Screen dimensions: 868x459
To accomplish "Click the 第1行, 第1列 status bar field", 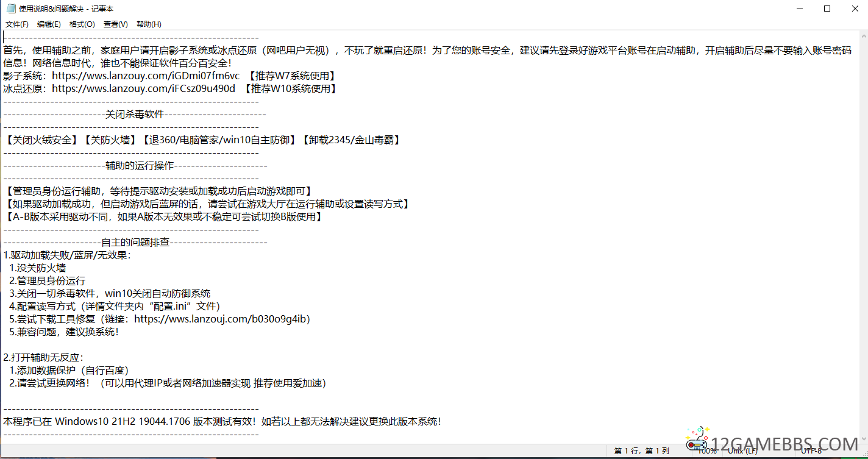I will [x=641, y=451].
